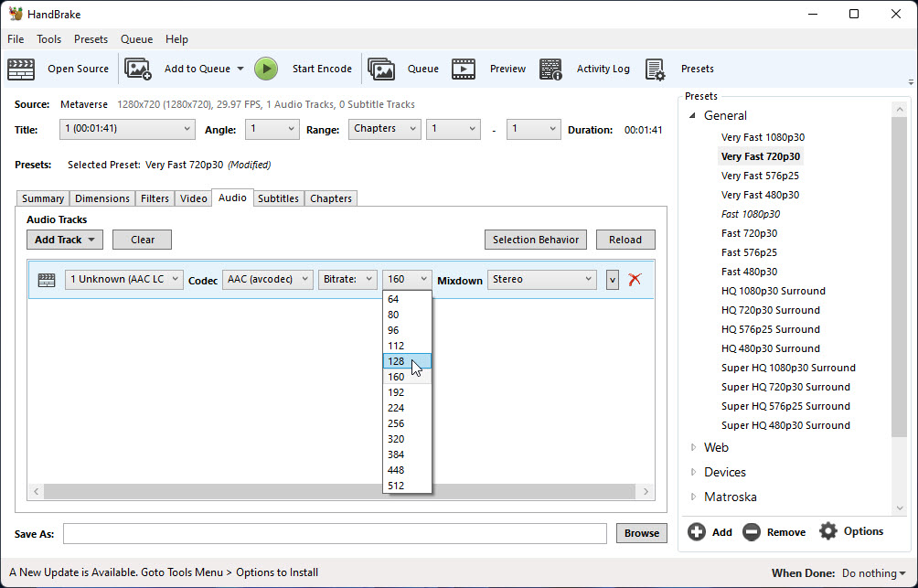The image size is (918, 588).
Task: Select the Super HQ 480p30 Surround preset
Action: tap(785, 426)
